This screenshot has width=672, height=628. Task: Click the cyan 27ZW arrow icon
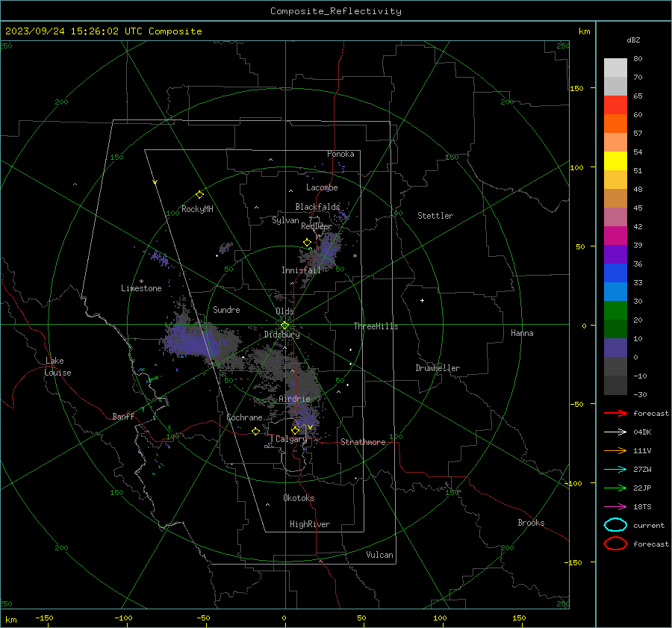(x=615, y=470)
